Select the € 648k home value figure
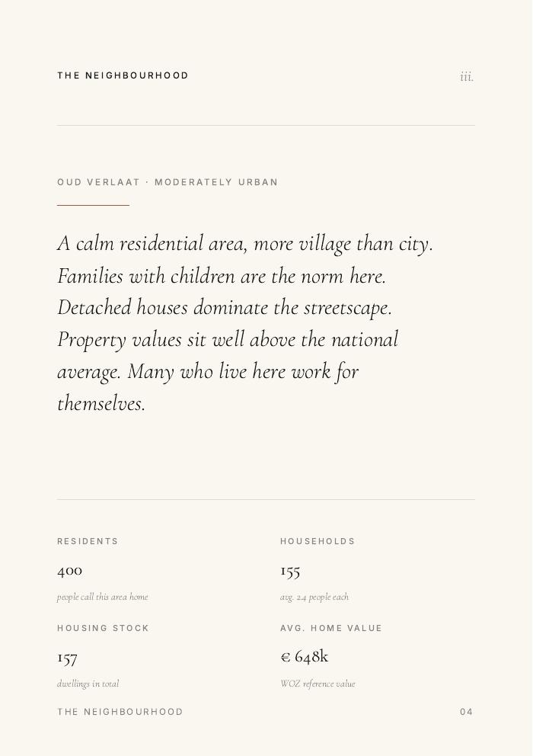Viewport: 533px width, 756px height. point(305,656)
